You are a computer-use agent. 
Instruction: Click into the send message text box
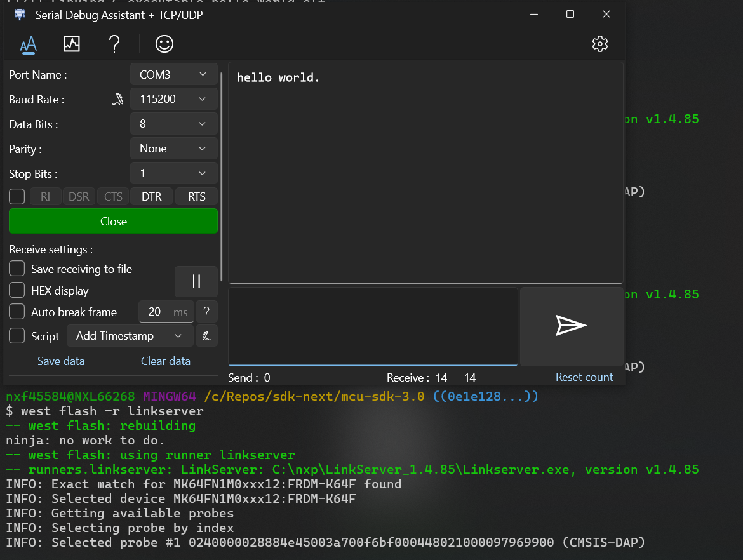coord(373,326)
